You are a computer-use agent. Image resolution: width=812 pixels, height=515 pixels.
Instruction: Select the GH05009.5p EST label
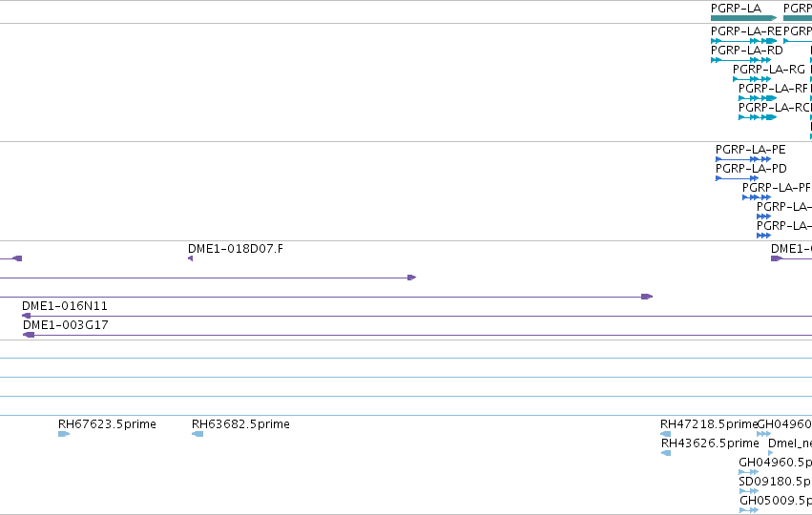tap(776, 501)
